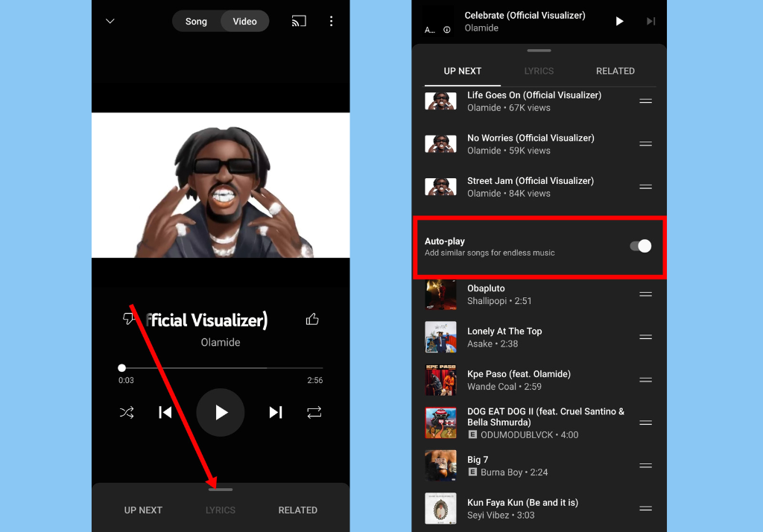The width and height of the screenshot is (763, 532).
Task: Click reorder handle for Street Jam
Action: 645,187
